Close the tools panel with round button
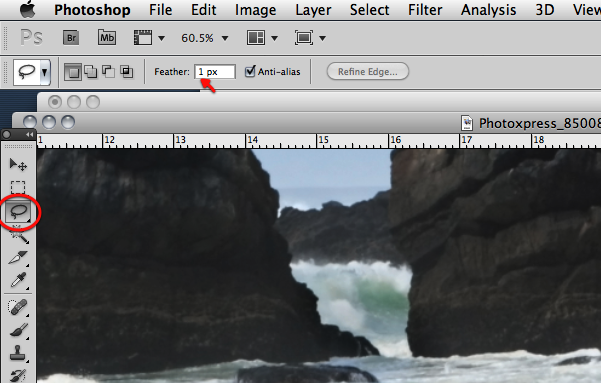The height and width of the screenshot is (383, 601). (x=7, y=135)
